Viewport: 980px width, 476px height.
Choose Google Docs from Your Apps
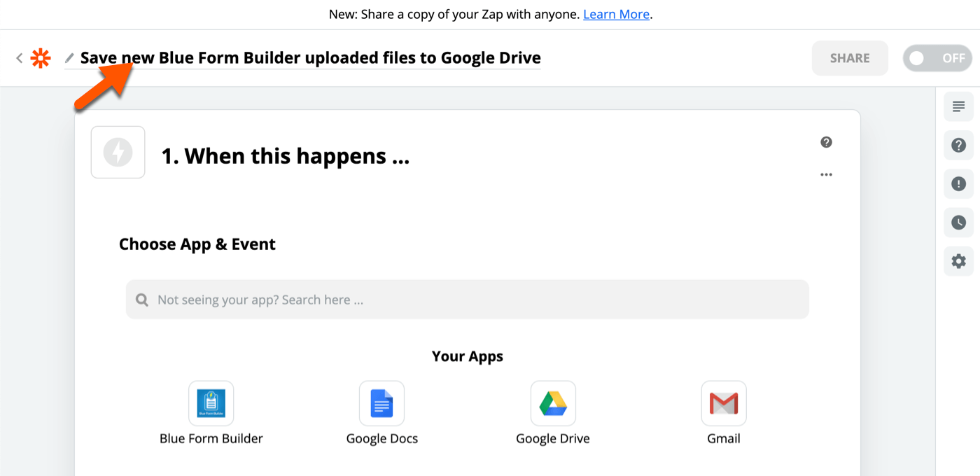tap(381, 403)
